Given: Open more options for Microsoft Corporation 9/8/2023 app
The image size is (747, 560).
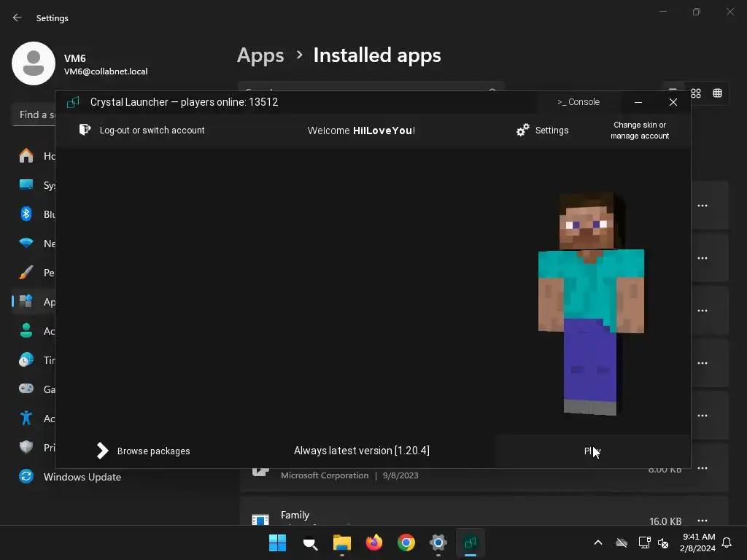Looking at the screenshot, I should (703, 468).
